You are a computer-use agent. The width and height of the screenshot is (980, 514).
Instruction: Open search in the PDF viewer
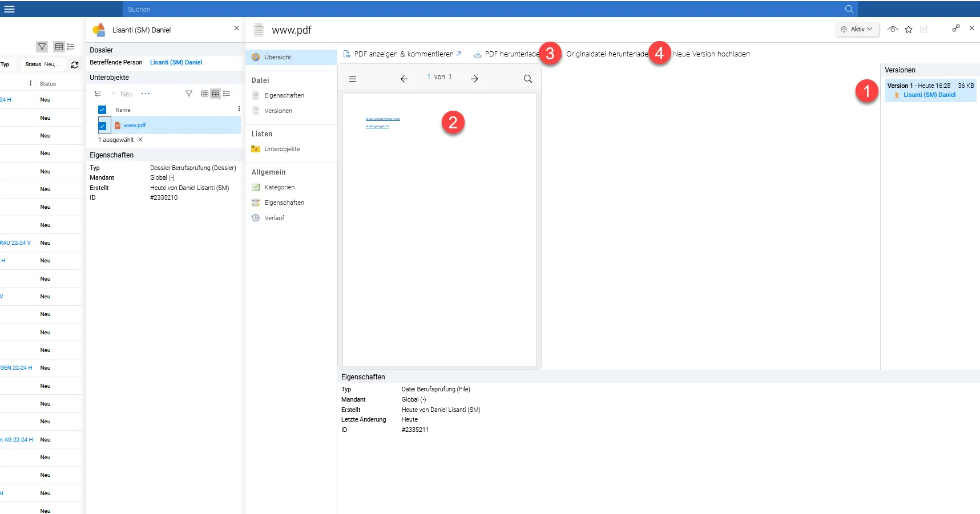pyautogui.click(x=528, y=79)
